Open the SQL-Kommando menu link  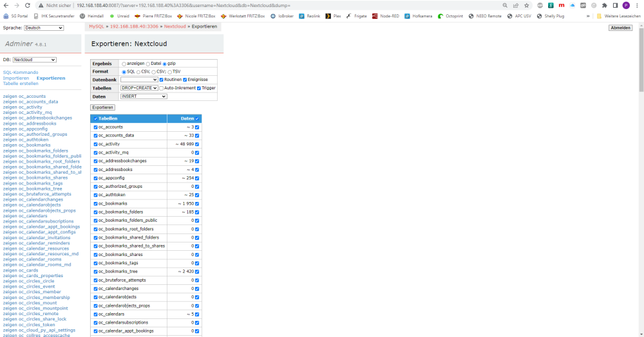pyautogui.click(x=21, y=73)
